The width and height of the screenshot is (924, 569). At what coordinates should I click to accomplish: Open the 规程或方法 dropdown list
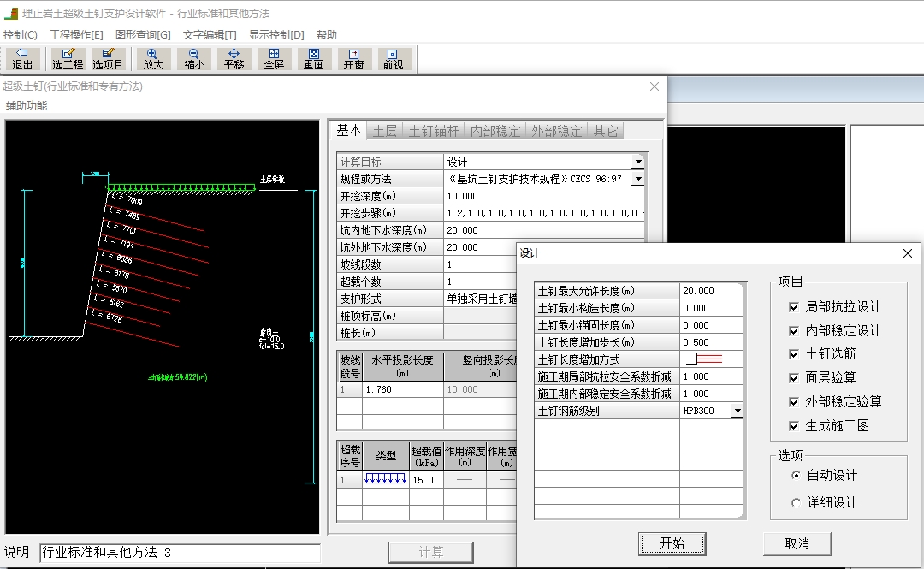[x=637, y=179]
